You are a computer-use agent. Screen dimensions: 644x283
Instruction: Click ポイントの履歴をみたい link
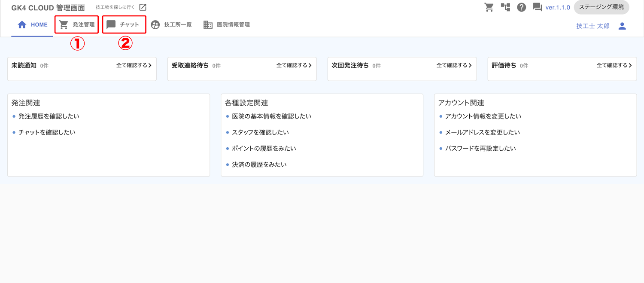264,149
